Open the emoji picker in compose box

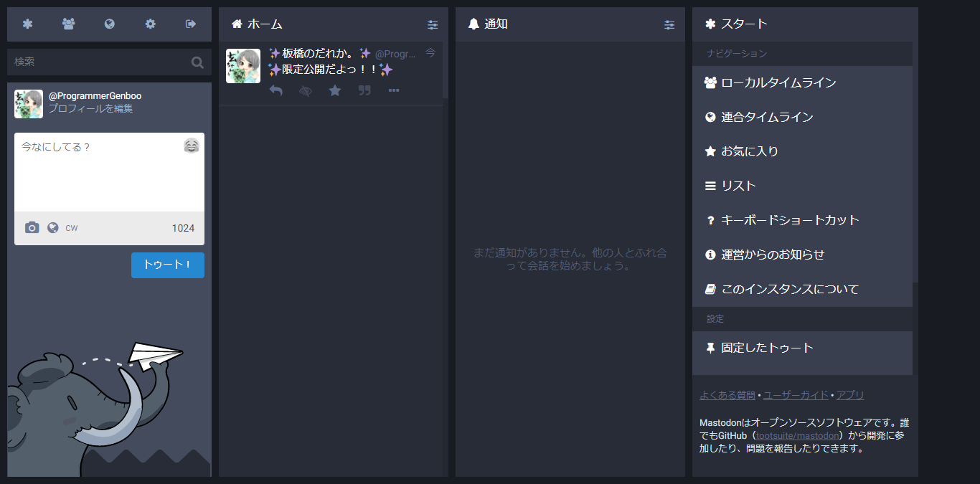click(191, 146)
